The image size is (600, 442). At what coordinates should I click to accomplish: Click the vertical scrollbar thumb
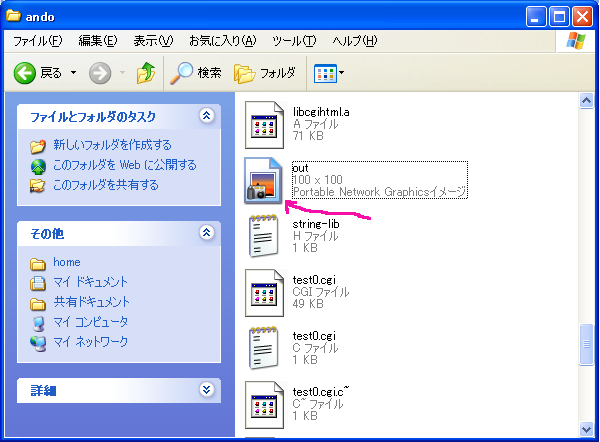(x=586, y=344)
